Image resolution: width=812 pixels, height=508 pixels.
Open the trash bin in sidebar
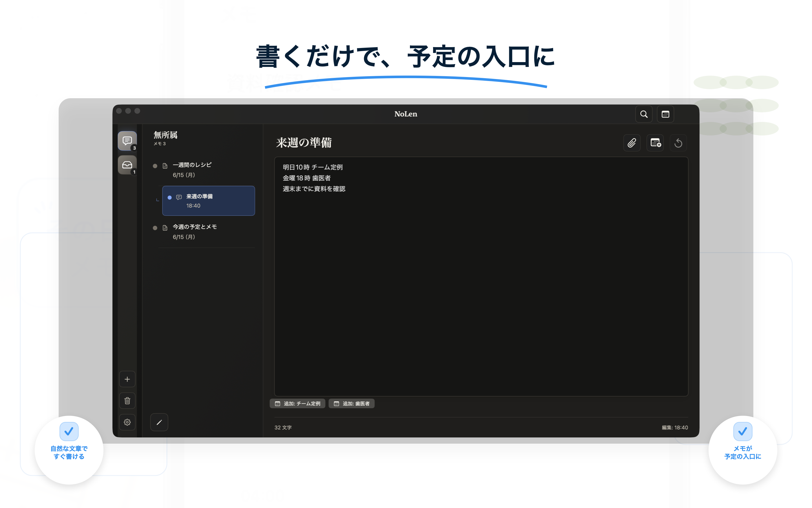(x=127, y=401)
